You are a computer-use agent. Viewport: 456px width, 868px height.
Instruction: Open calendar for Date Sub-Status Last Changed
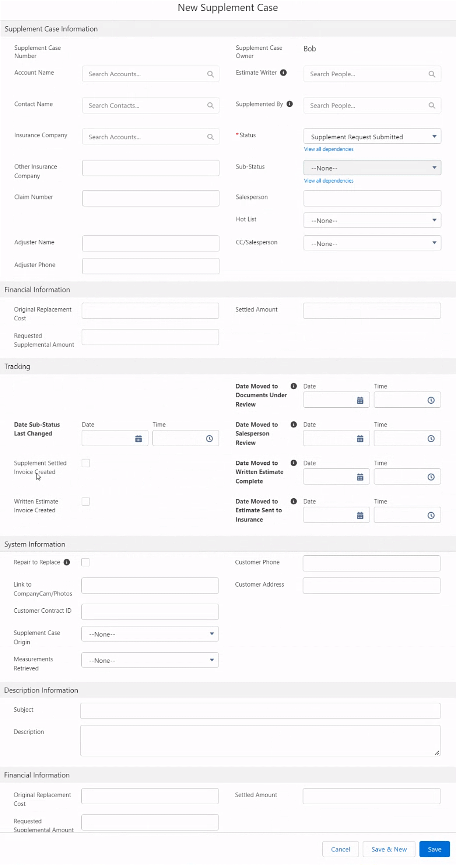click(138, 439)
